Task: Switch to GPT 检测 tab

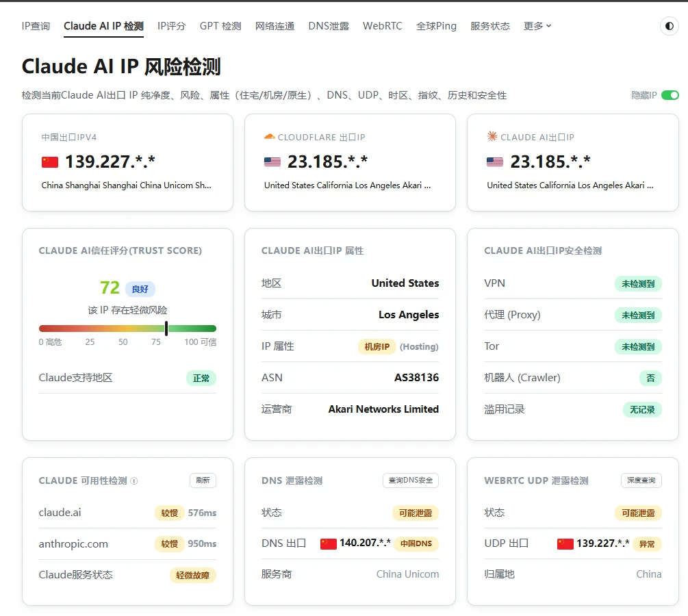Action: click(x=220, y=26)
